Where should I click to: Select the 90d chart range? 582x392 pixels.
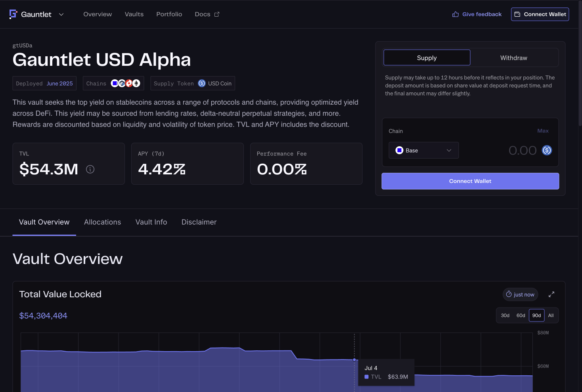tap(537, 316)
